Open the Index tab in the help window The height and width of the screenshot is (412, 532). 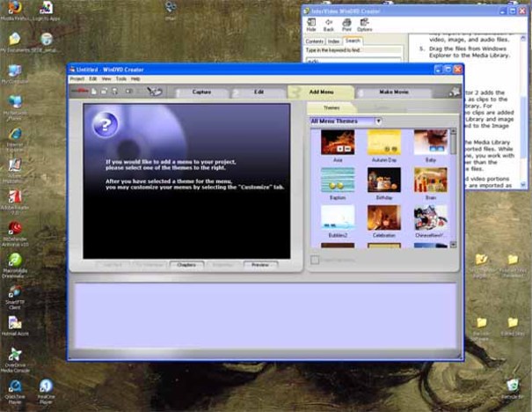(x=333, y=41)
